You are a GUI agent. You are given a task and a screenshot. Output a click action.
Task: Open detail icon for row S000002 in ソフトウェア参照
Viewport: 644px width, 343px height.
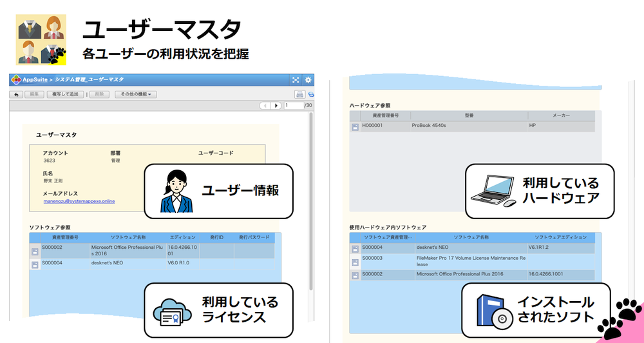click(35, 251)
